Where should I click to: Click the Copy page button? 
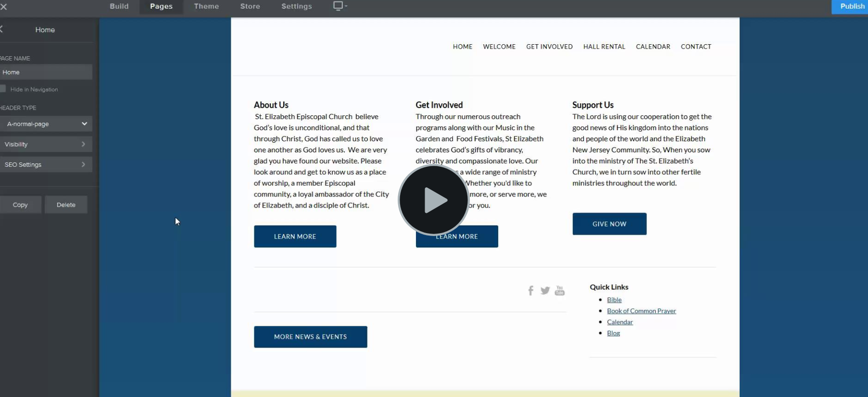[20, 205]
